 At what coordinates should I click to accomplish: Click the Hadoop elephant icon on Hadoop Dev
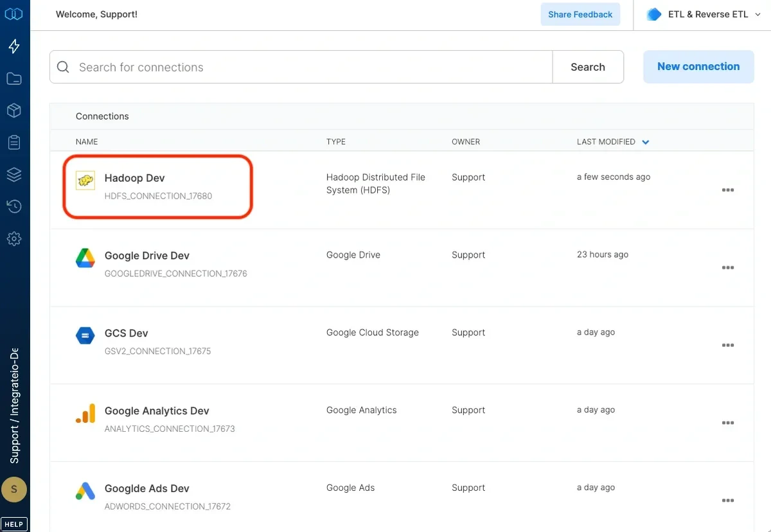pyautogui.click(x=85, y=181)
